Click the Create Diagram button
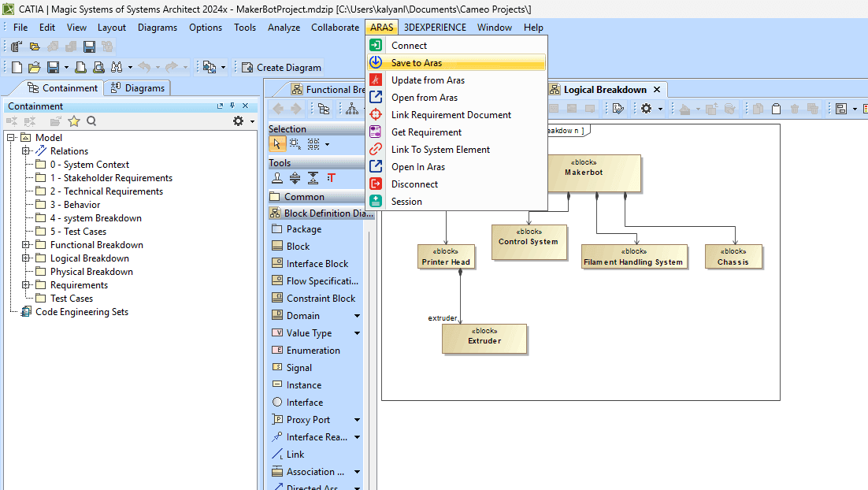 pyautogui.click(x=282, y=68)
